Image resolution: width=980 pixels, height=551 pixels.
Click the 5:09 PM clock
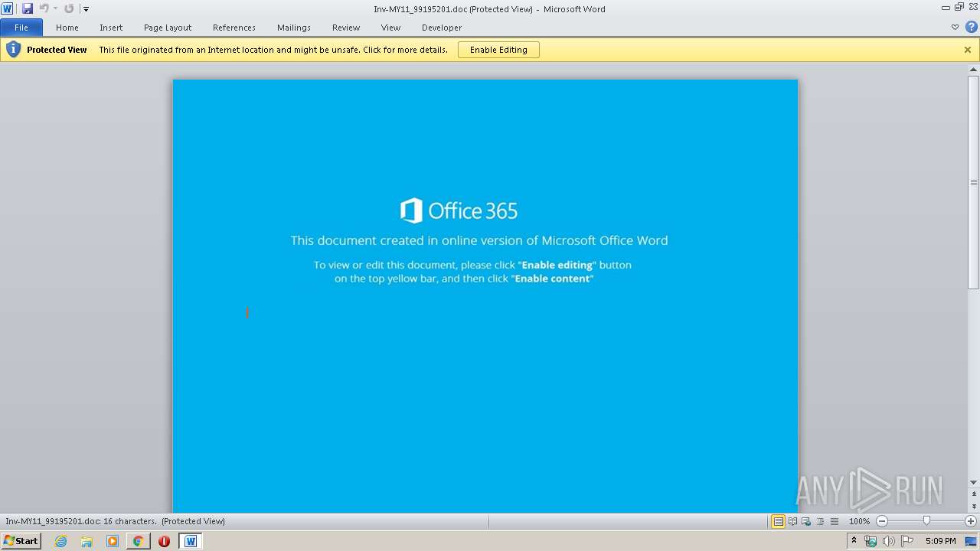[940, 541]
